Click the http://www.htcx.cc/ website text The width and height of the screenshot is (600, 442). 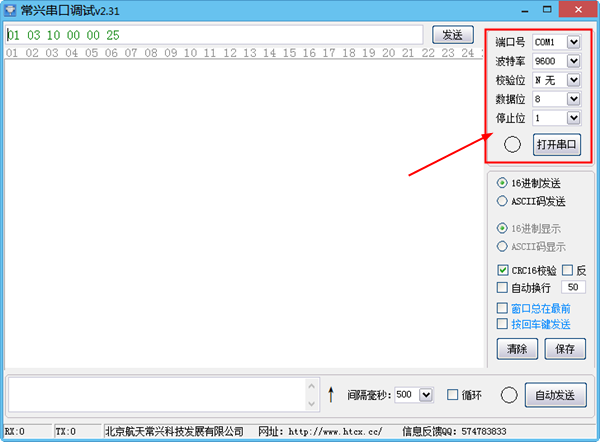point(335,432)
